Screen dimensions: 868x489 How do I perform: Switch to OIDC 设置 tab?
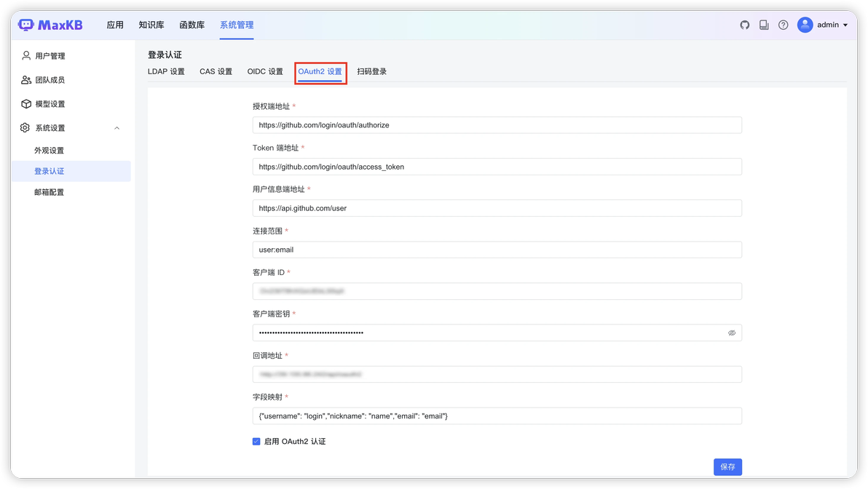pos(265,71)
